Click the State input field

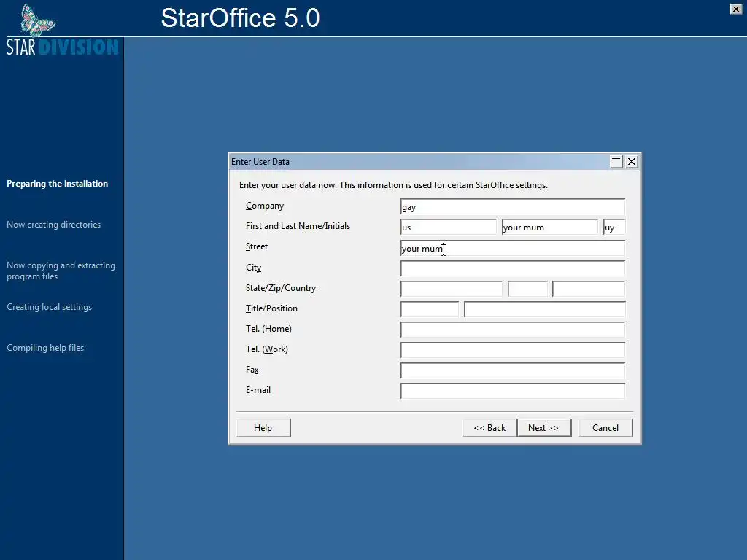click(451, 289)
